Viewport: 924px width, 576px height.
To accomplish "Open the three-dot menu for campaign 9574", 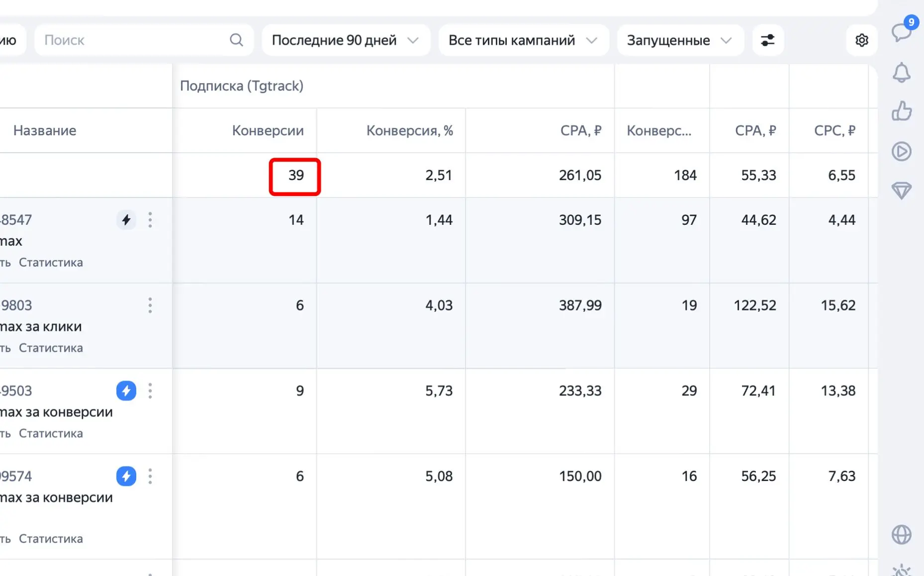I will click(x=150, y=476).
